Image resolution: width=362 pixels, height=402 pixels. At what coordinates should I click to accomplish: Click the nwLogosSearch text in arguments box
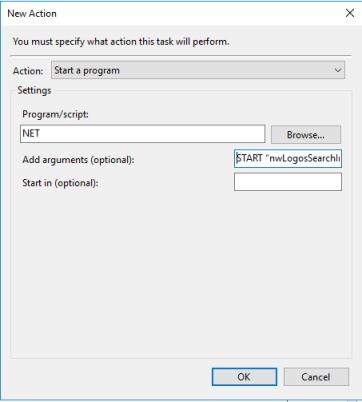(304, 158)
